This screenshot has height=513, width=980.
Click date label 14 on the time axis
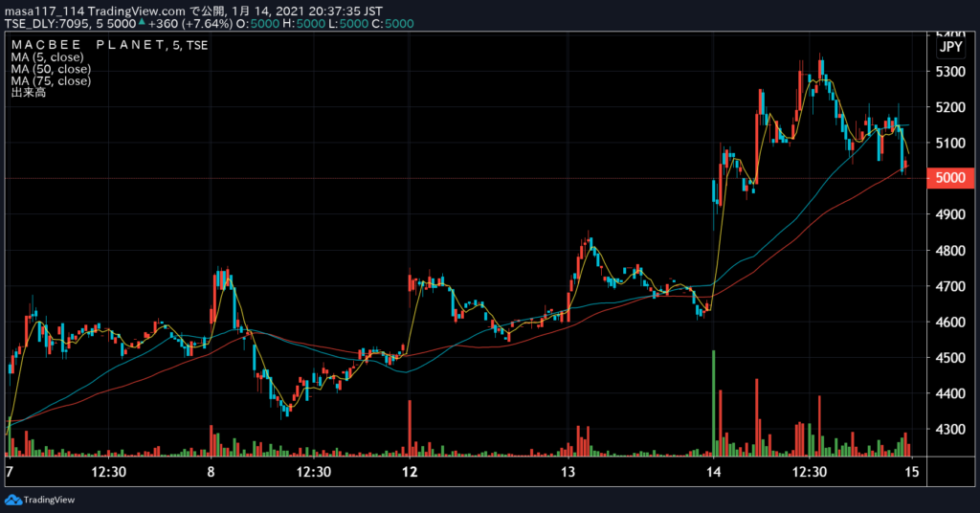tap(713, 472)
